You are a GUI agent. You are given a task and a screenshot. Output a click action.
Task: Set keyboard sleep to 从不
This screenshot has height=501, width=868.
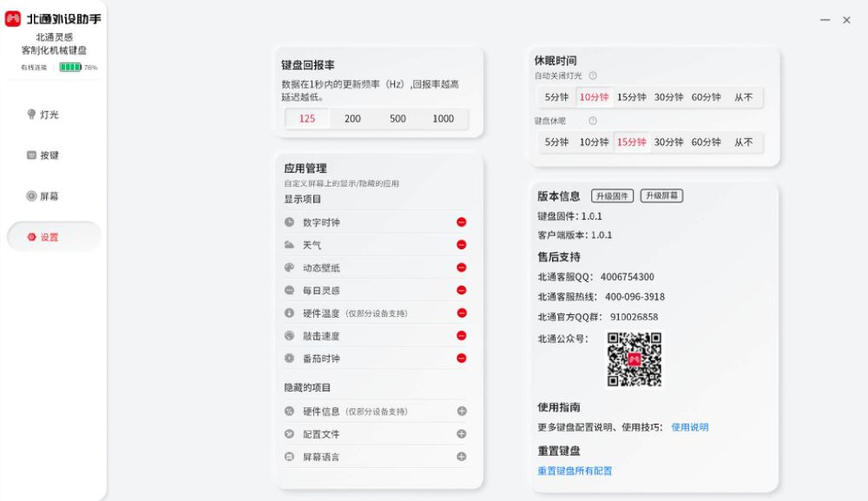(744, 142)
